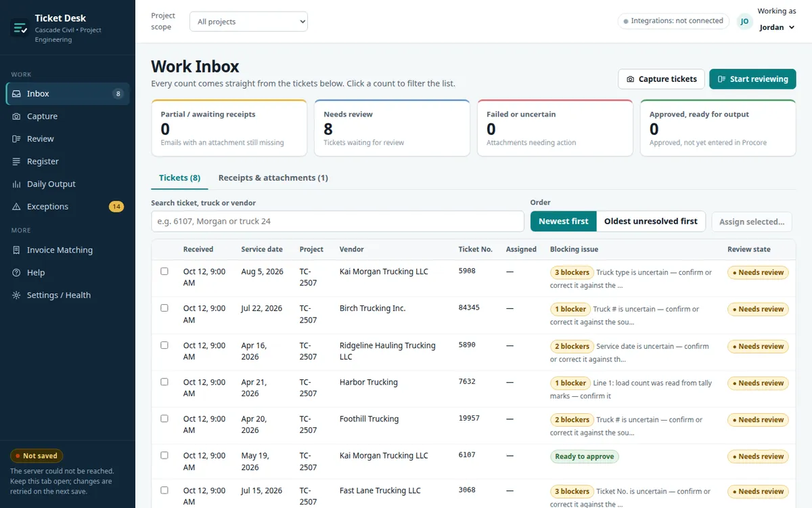Click the Invoice Matching document icon
This screenshot has height=508, width=812.
coord(16,250)
